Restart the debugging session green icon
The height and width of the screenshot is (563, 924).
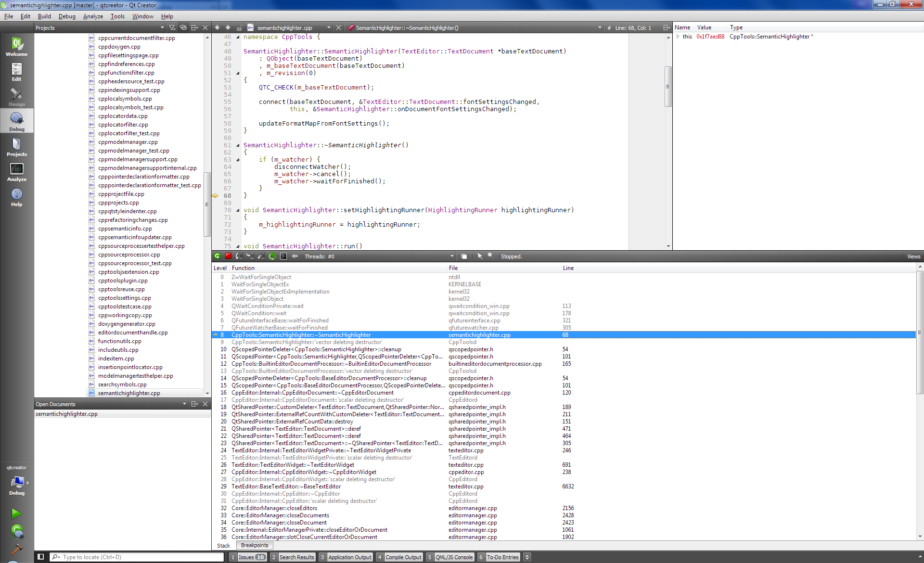[x=272, y=256]
